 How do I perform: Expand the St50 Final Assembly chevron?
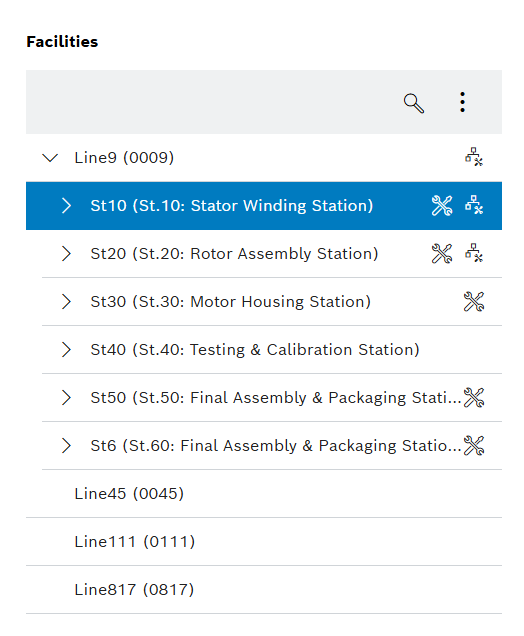pos(66,398)
